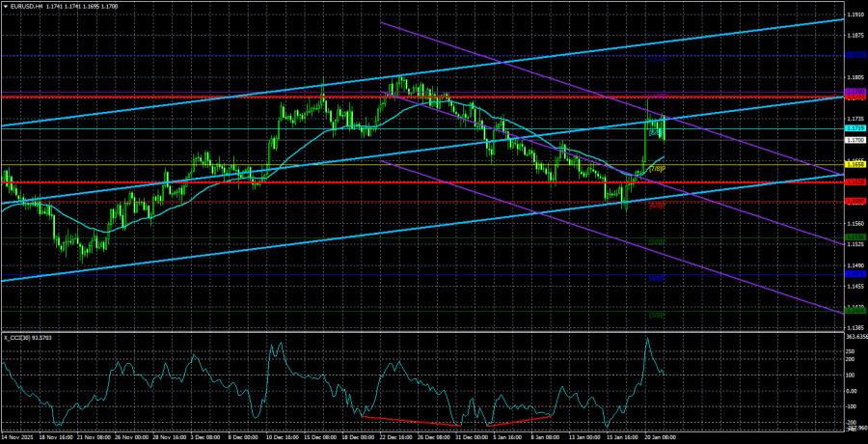Click the 1.1490 price scale label
This screenshot has width=868, height=444.
pyautogui.click(x=855, y=265)
